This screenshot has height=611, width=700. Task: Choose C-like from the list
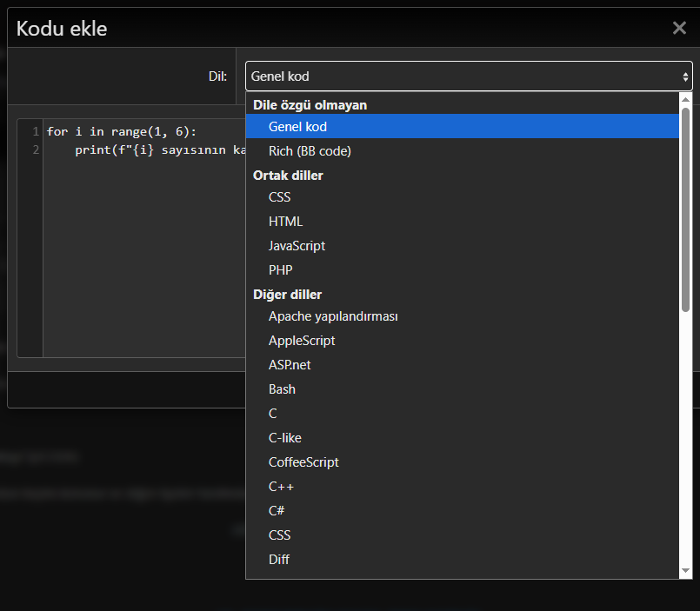(462, 438)
